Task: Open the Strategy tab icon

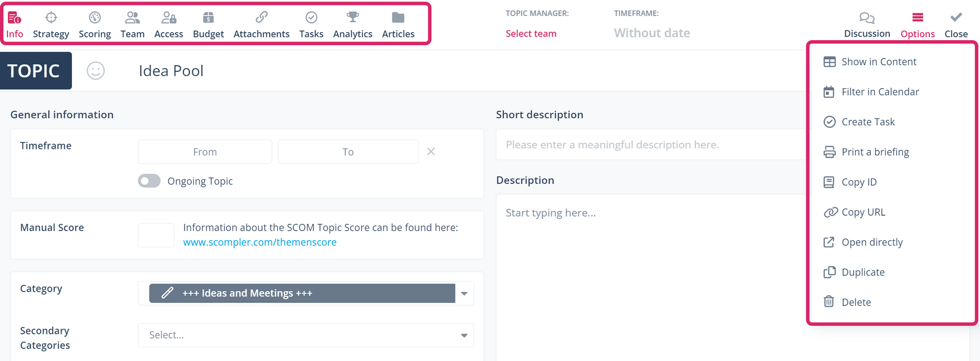Action: tap(51, 18)
